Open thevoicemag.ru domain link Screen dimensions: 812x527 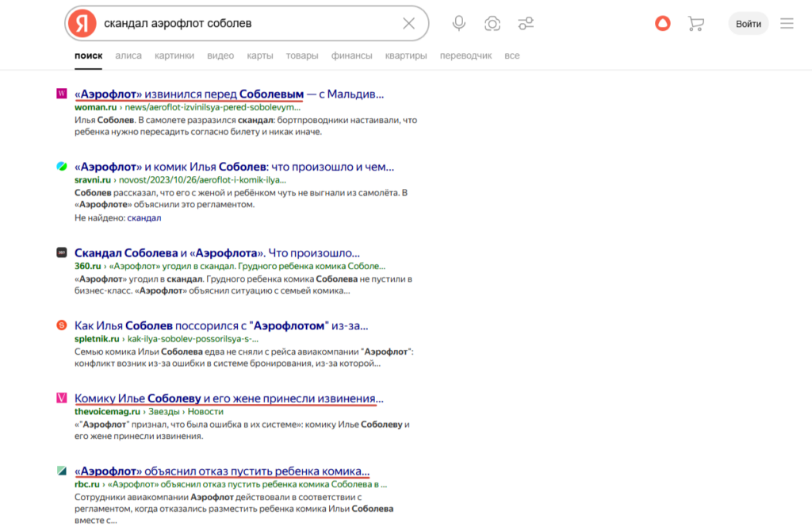(107, 411)
